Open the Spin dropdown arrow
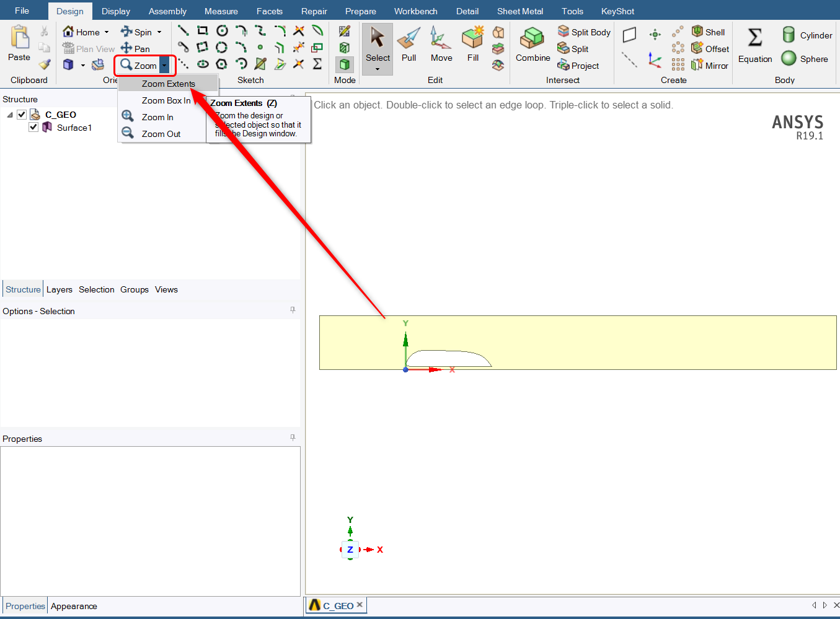Screen dimensions: 840x619 point(159,32)
